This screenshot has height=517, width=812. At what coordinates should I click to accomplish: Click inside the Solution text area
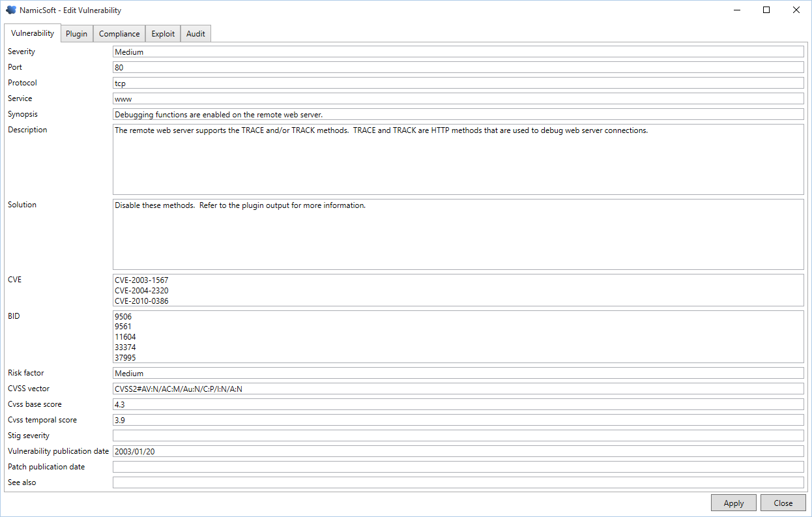tap(458, 234)
